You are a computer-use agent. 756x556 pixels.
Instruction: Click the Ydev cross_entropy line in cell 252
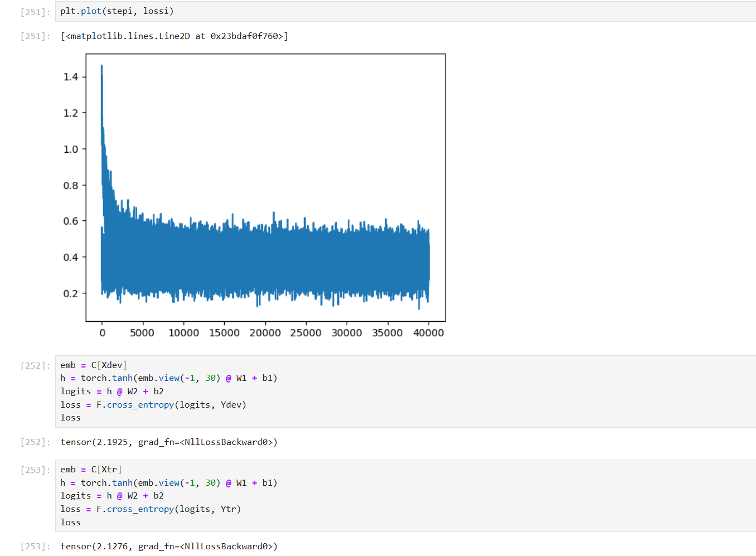[x=153, y=405]
